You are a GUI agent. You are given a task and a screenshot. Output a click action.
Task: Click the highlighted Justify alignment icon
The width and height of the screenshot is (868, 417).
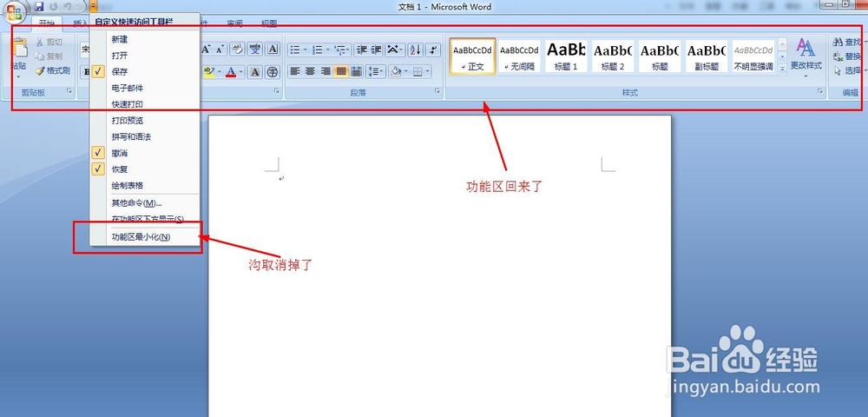point(341,71)
